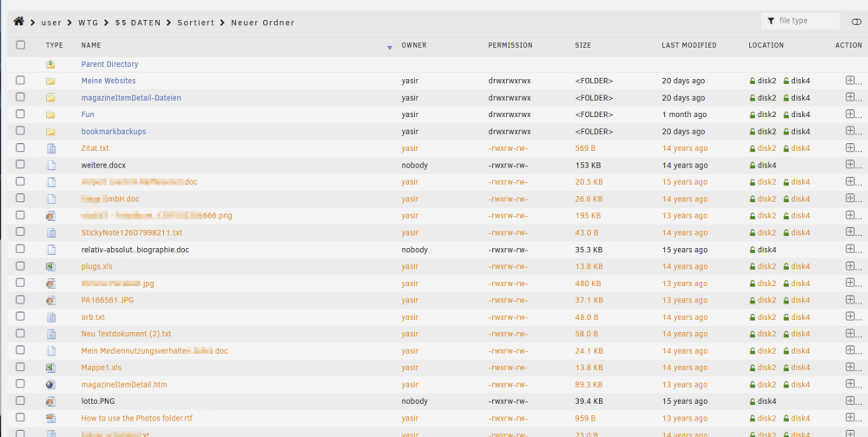
Task: Click image icon of PA166561.JPG
Action: [x=51, y=300]
